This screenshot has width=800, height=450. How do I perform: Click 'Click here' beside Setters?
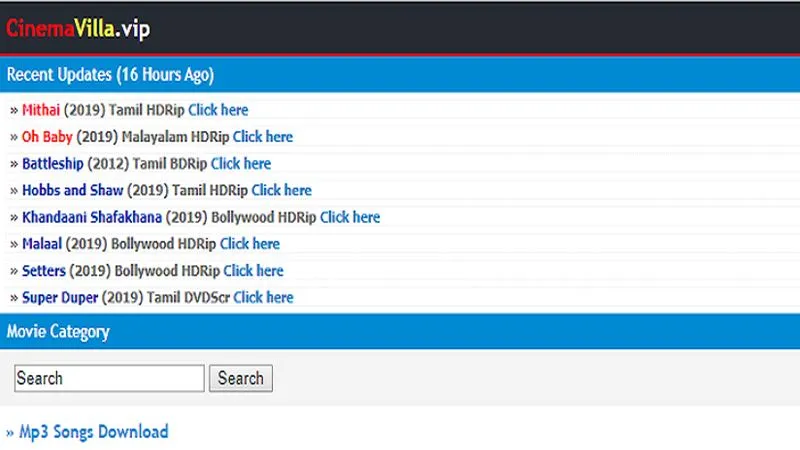point(254,271)
